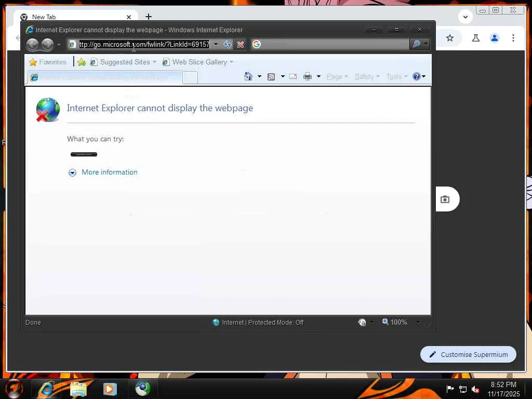Click the Refresh icon in Internet Explorer

228,44
